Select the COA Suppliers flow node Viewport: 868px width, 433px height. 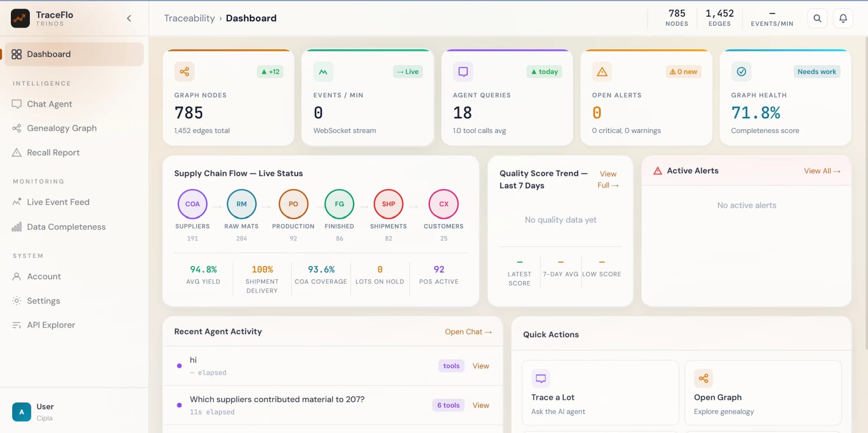pyautogui.click(x=193, y=204)
